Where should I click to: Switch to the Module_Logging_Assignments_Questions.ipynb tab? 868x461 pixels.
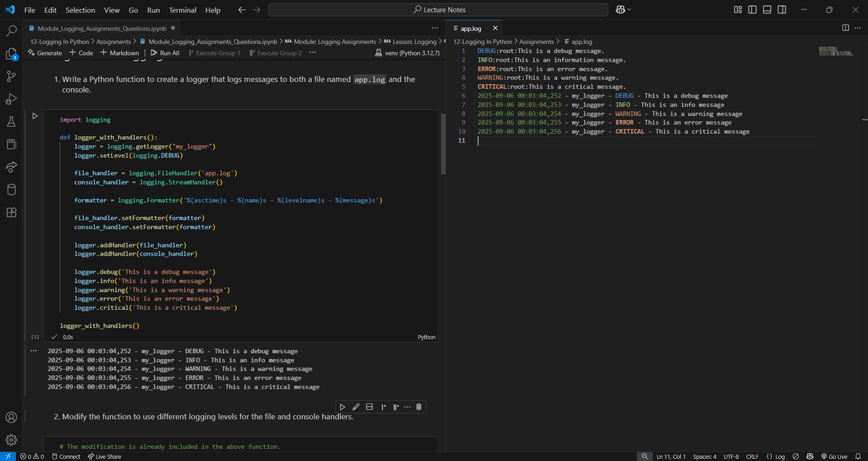tap(102, 28)
